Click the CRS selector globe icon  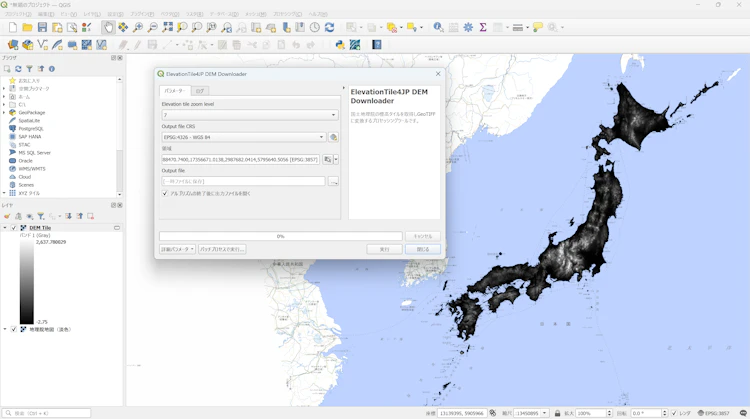coord(333,137)
